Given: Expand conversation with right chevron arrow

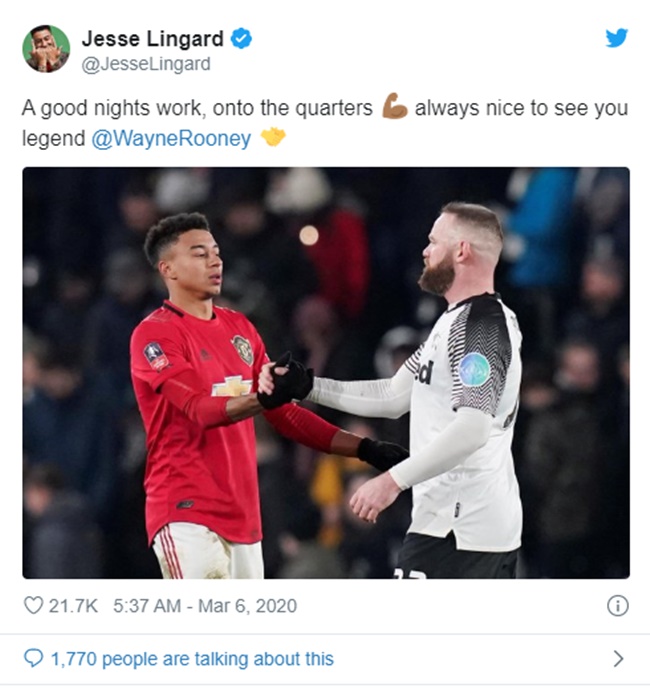Looking at the screenshot, I should (618, 659).
